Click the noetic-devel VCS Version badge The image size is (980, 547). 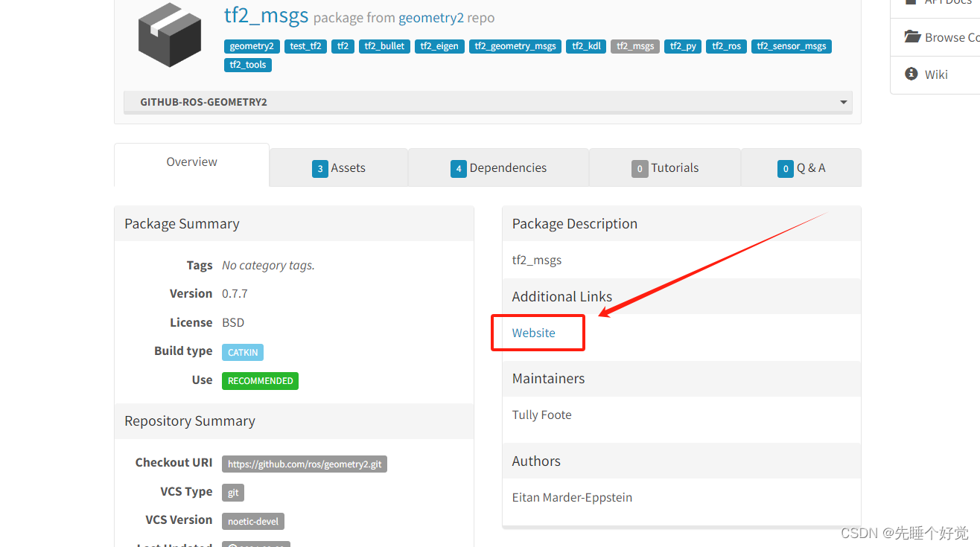tap(253, 521)
